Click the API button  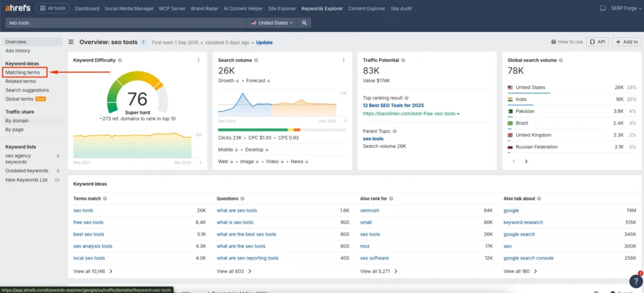pyautogui.click(x=597, y=42)
